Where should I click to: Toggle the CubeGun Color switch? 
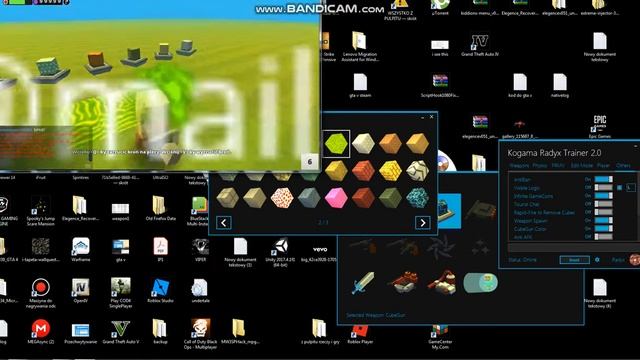tap(603, 229)
